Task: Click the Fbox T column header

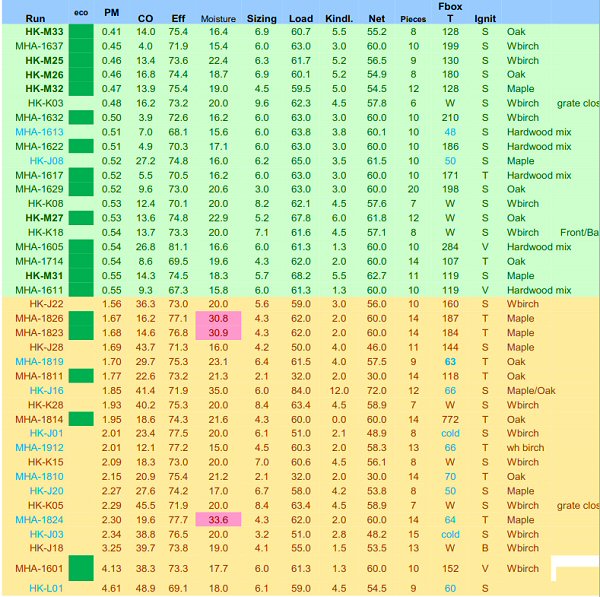Action: click(450, 12)
